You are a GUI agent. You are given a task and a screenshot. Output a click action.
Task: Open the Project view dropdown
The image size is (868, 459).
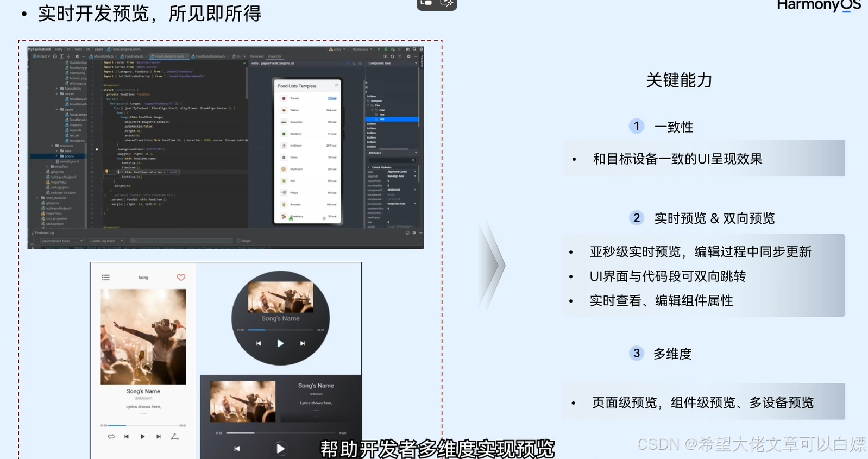point(42,56)
